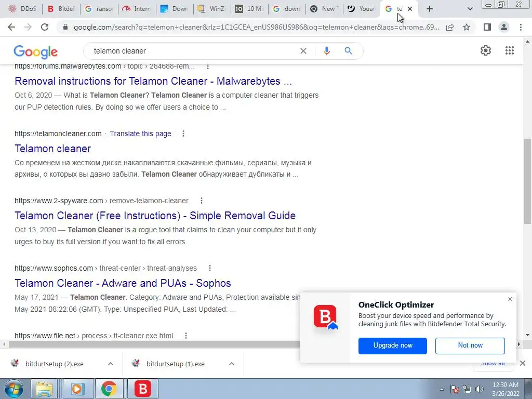532x399 pixels.
Task: Open bitdurtsetup (2).exe download item
Action: [54, 364]
